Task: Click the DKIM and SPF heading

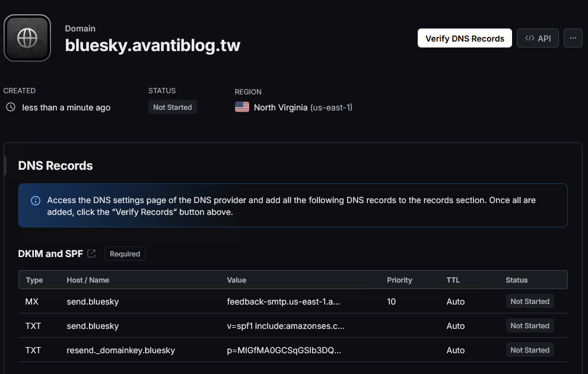Action: pyautogui.click(x=50, y=254)
